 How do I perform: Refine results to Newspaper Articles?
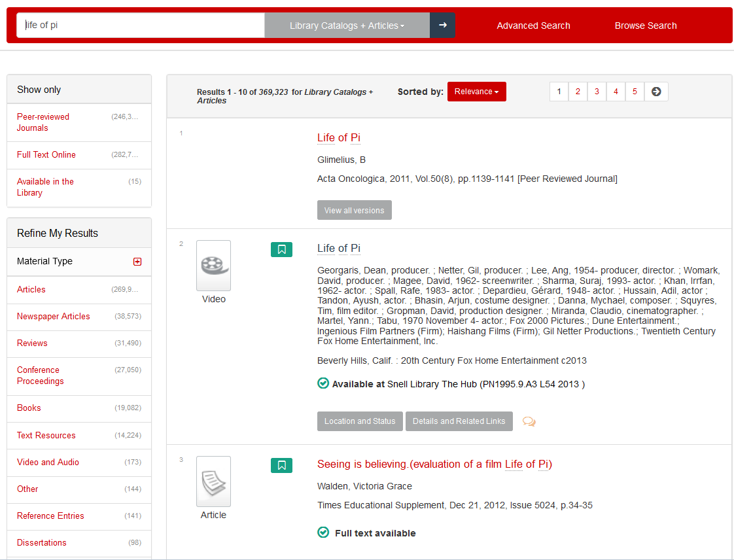[x=54, y=316]
